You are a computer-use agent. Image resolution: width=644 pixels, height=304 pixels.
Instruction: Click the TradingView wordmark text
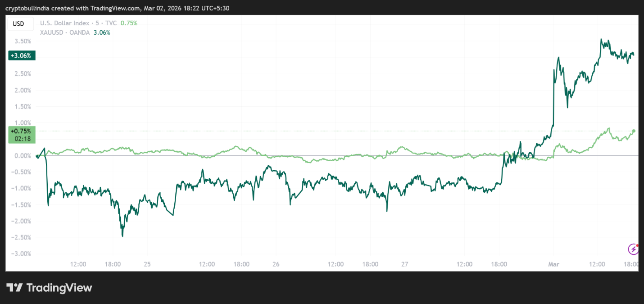click(x=59, y=288)
